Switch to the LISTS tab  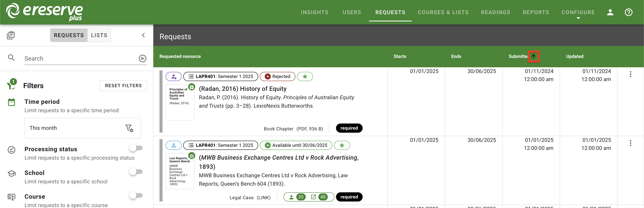click(x=99, y=35)
